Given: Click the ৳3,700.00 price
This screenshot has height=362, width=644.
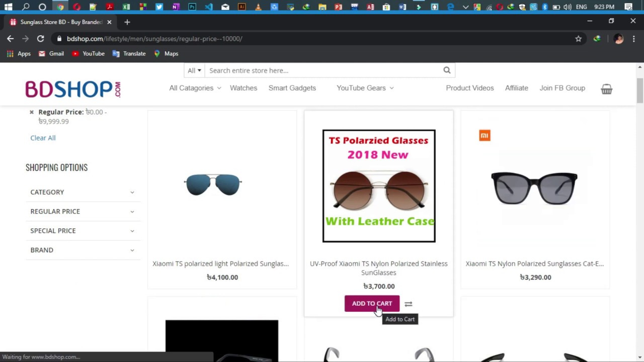Looking at the screenshot, I should (379, 286).
